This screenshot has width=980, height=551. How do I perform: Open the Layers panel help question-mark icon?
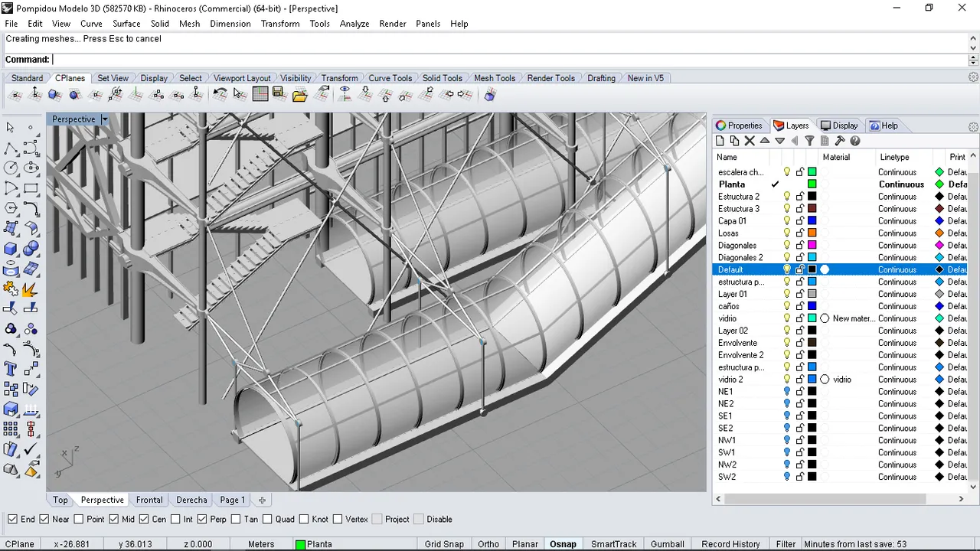click(x=855, y=141)
